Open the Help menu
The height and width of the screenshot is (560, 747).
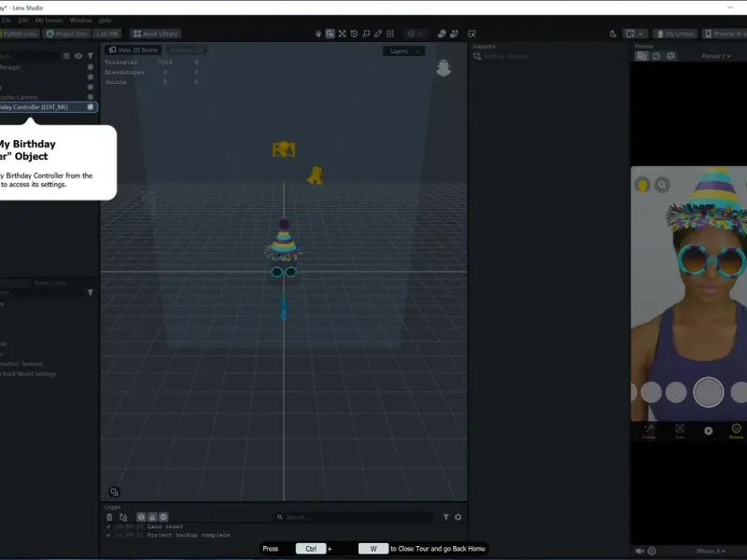tap(105, 21)
